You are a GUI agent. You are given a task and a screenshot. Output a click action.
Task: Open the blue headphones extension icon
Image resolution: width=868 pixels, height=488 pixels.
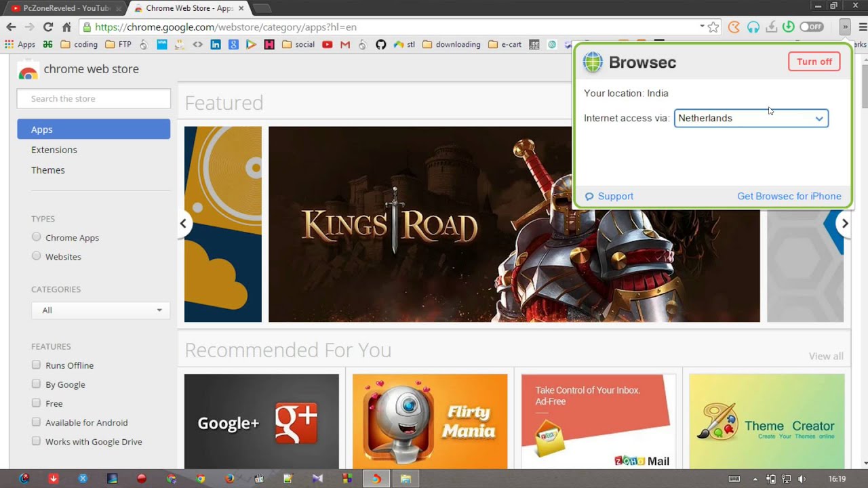753,27
